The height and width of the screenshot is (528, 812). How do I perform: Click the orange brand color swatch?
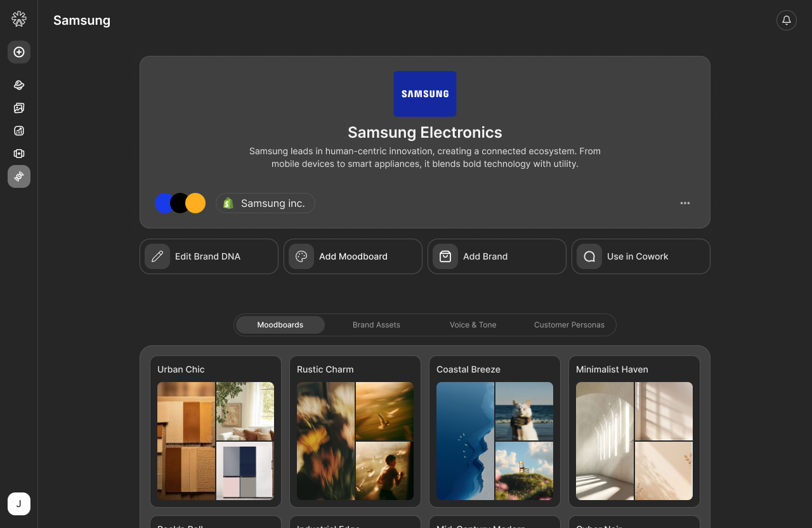tap(195, 203)
